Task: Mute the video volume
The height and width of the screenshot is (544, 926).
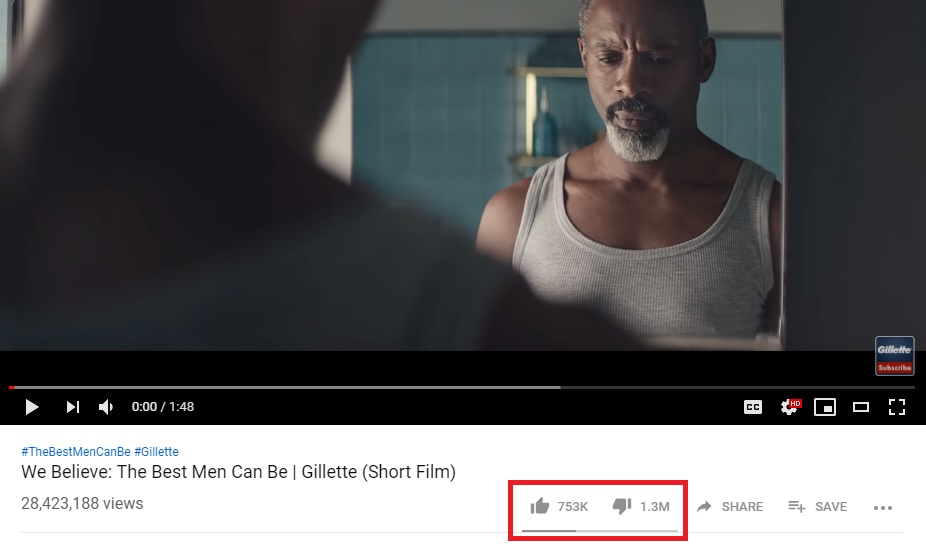Action: point(106,407)
